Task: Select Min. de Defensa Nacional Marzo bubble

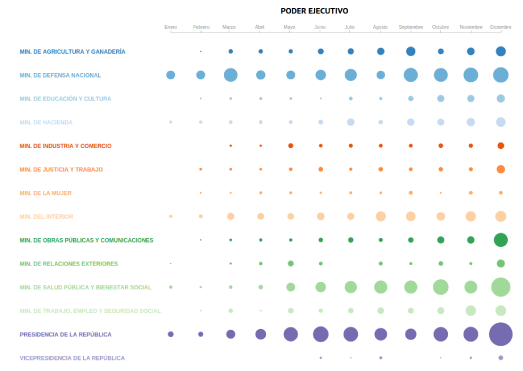Action: (x=230, y=75)
